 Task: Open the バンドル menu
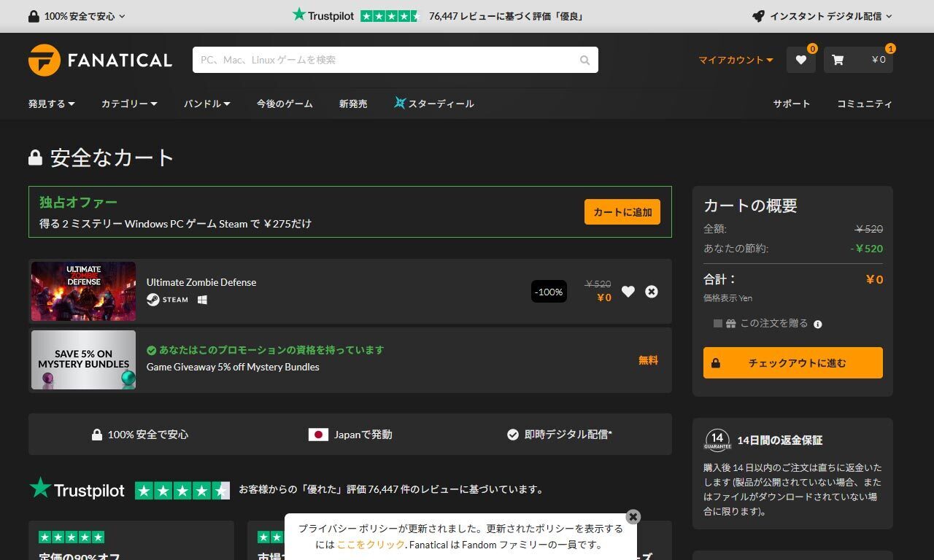click(x=207, y=104)
